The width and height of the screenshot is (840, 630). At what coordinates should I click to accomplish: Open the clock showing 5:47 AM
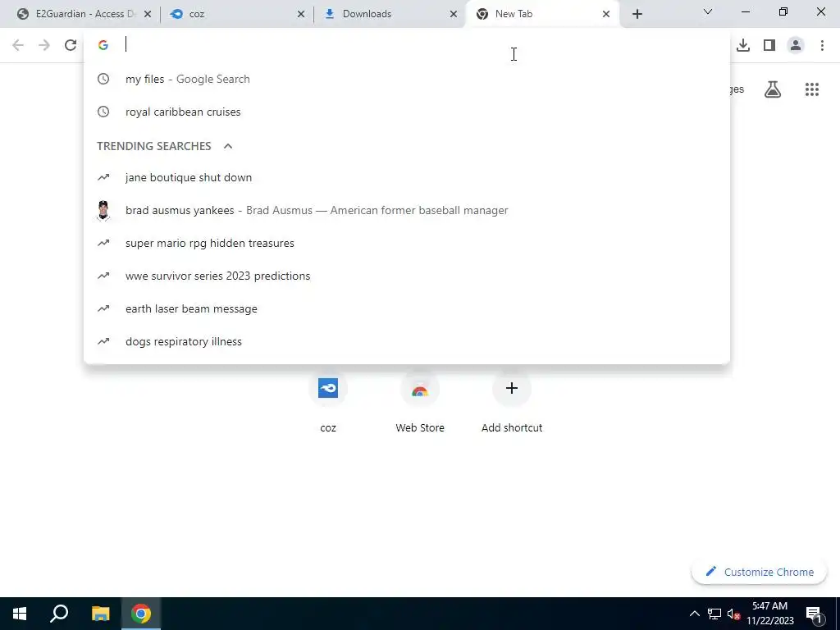pos(769,614)
